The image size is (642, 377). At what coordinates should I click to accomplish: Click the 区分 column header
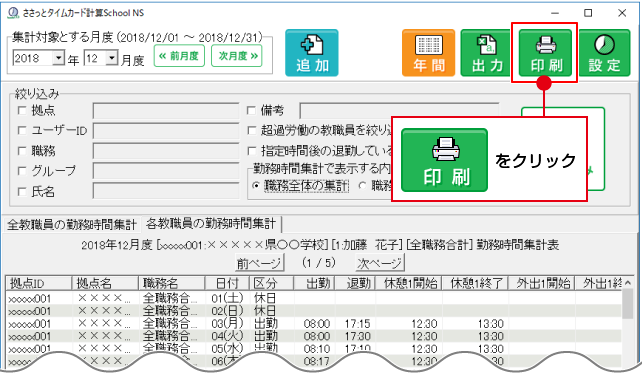tap(272, 283)
